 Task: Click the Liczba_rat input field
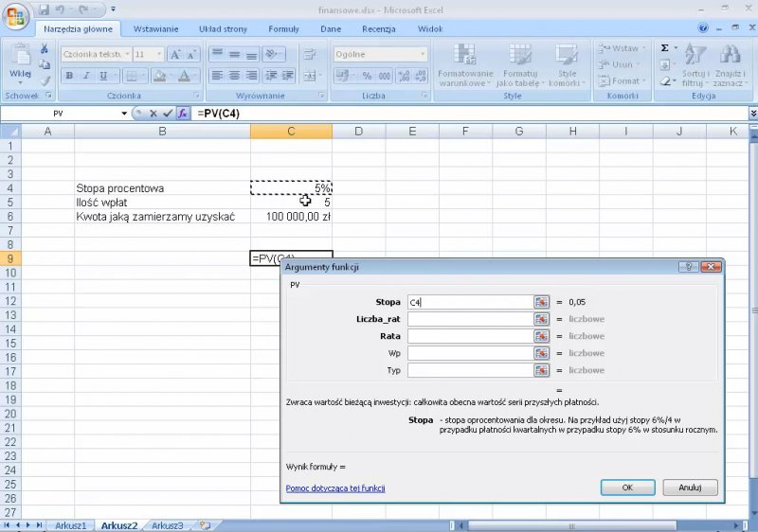(x=469, y=319)
